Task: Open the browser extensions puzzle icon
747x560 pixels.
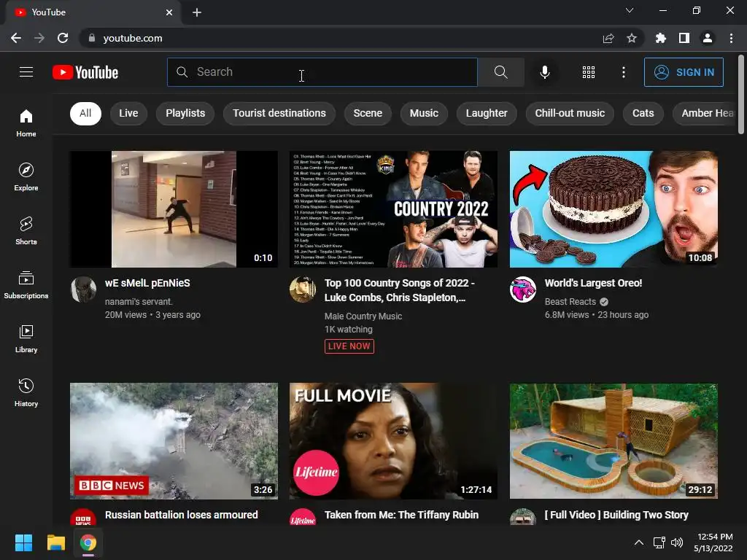Action: (660, 38)
